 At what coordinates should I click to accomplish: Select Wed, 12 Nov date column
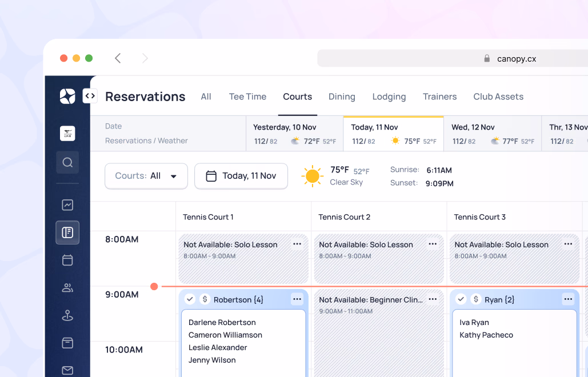493,134
